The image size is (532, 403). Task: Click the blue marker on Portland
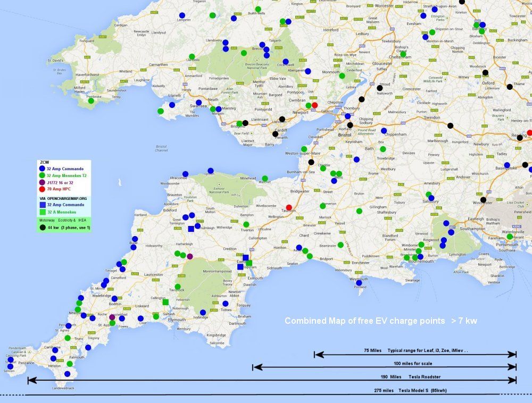tap(359, 283)
